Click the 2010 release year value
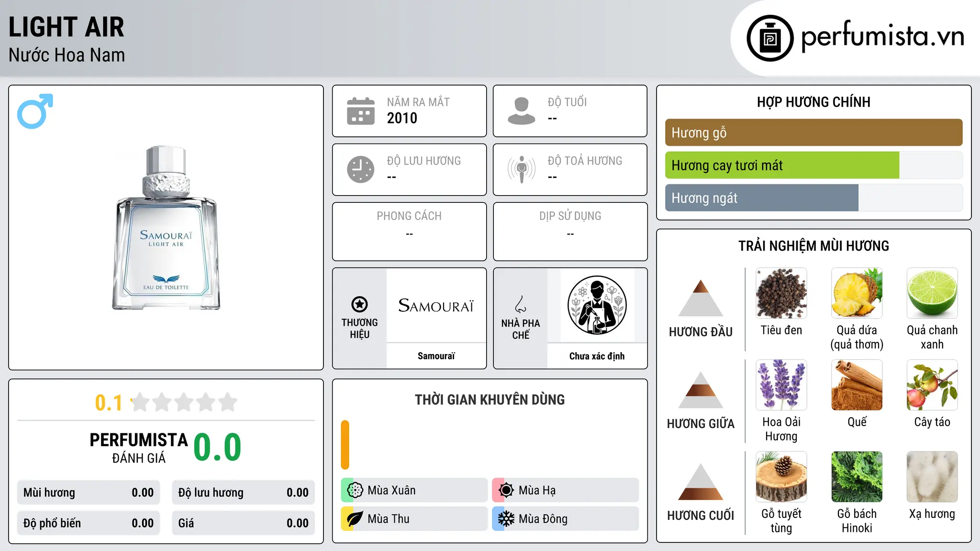The height and width of the screenshot is (551, 980). pos(402,118)
